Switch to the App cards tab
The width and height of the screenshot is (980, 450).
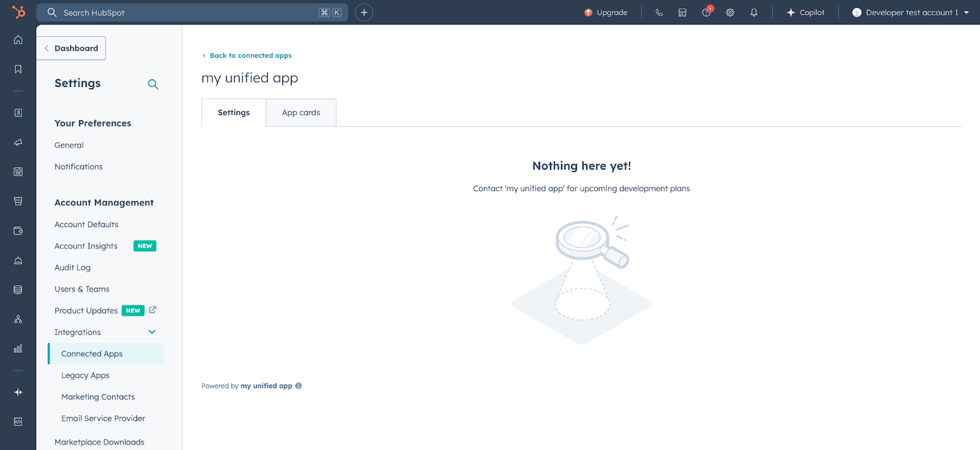point(301,113)
